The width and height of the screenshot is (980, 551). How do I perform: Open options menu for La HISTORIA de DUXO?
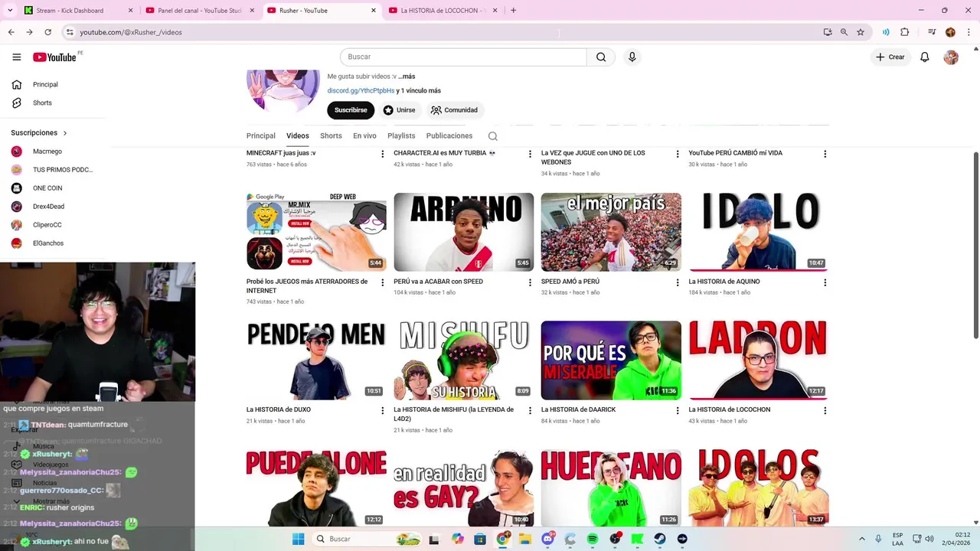pos(382,411)
